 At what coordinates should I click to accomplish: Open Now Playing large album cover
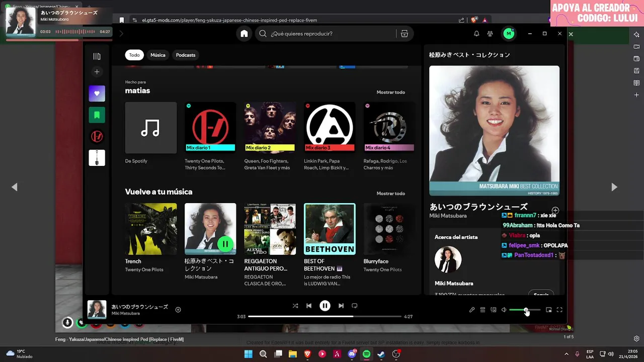pyautogui.click(x=494, y=131)
